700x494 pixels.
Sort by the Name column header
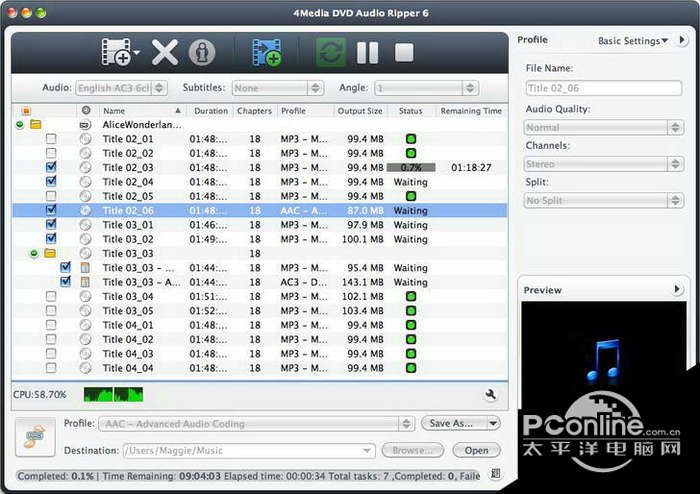click(142, 111)
